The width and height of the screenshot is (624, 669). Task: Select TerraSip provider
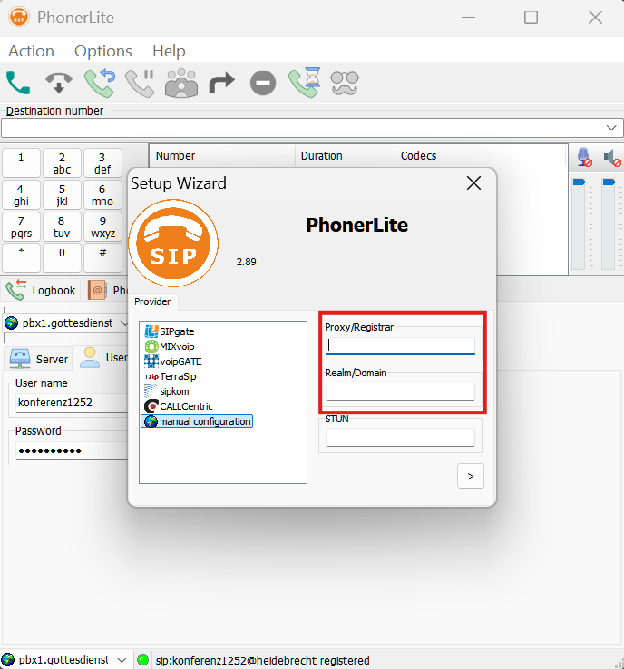click(x=171, y=376)
